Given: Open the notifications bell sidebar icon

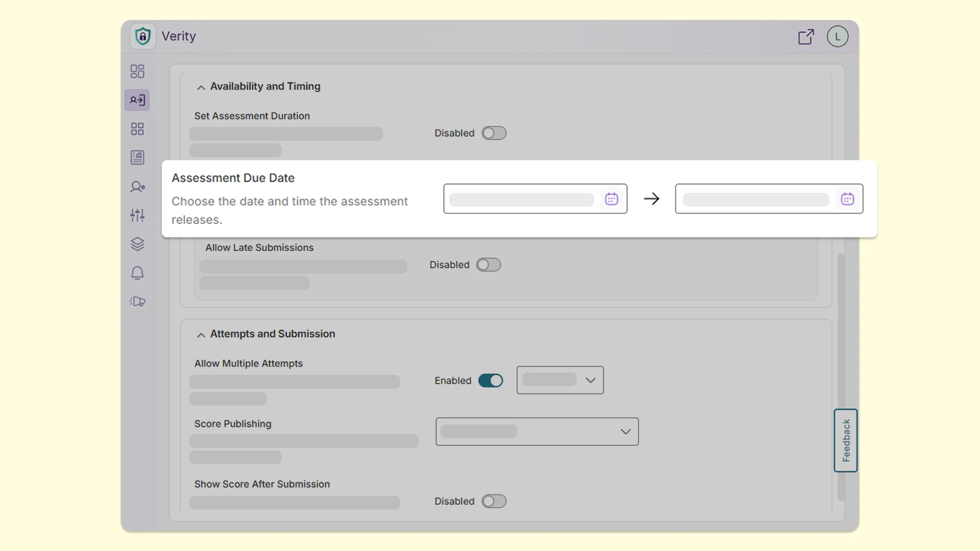Looking at the screenshot, I should (137, 273).
